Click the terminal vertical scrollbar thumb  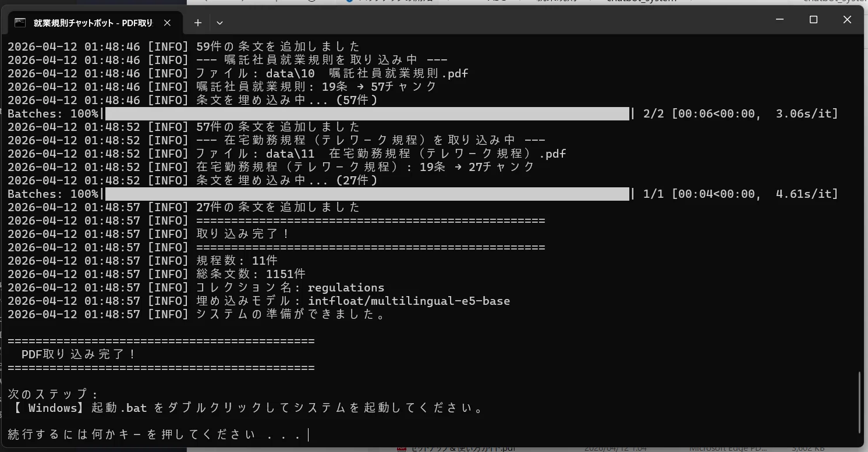[x=859, y=403]
